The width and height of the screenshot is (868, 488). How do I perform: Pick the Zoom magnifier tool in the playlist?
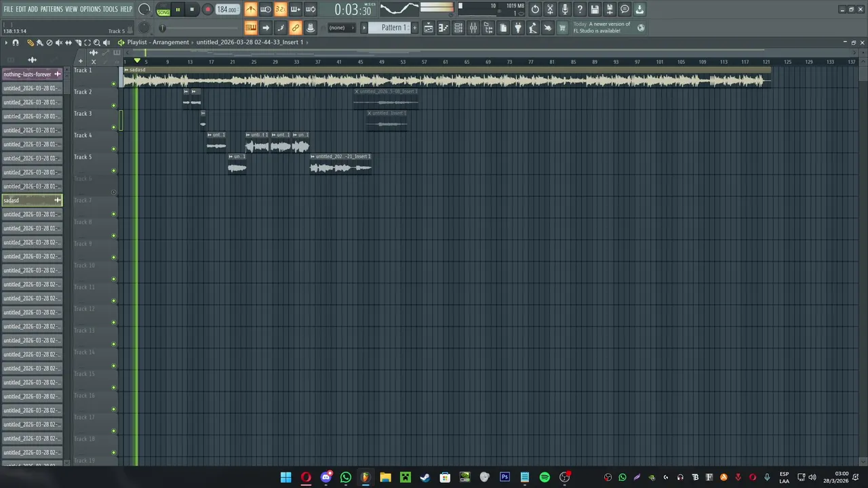97,43
